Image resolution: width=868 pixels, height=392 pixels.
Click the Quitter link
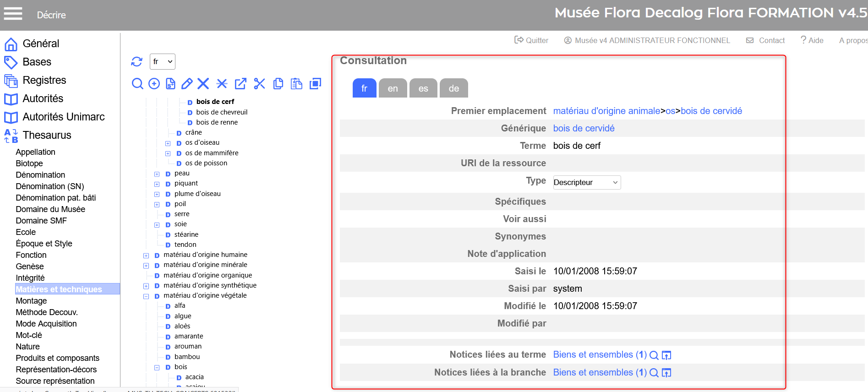(531, 40)
